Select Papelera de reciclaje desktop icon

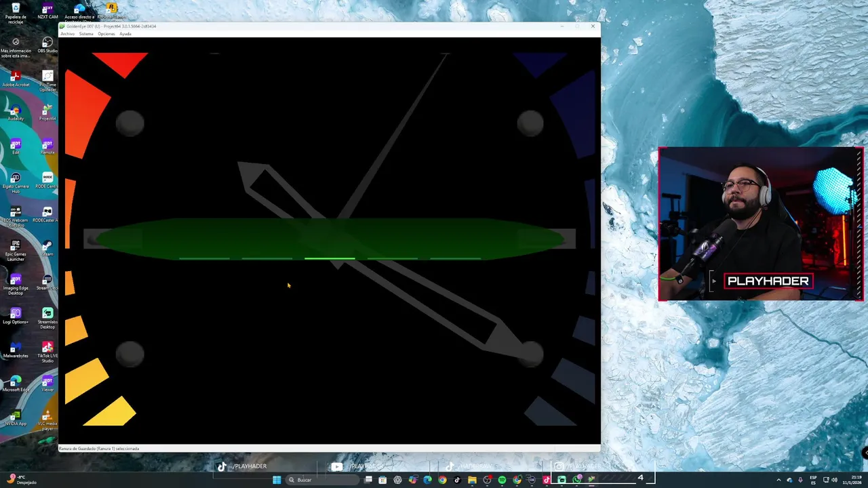[x=16, y=13]
